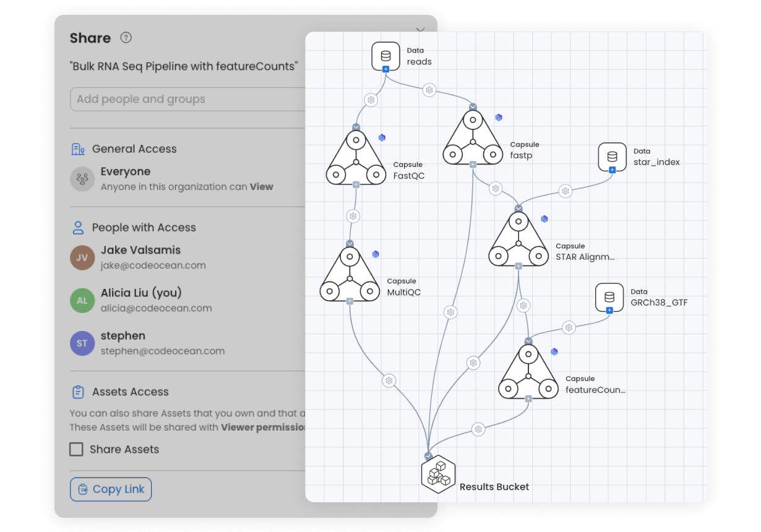
Task: Open the star_index data node
Action: click(612, 157)
